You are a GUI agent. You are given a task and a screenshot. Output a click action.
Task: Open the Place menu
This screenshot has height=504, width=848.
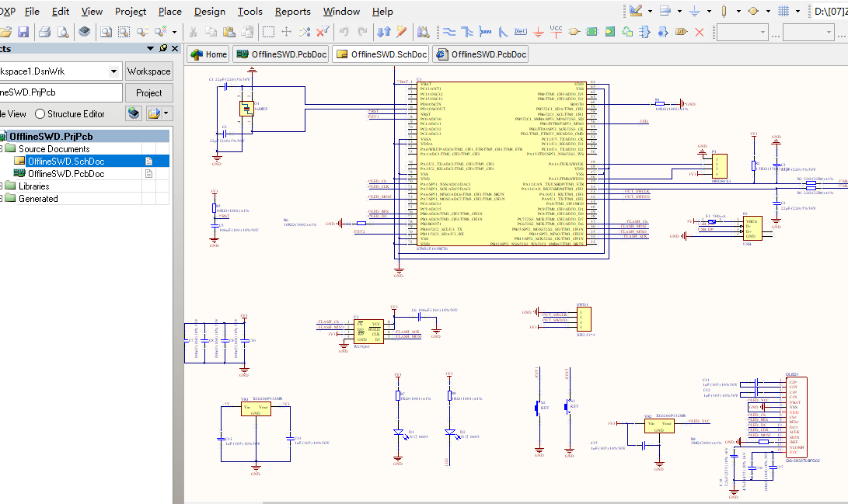[169, 12]
